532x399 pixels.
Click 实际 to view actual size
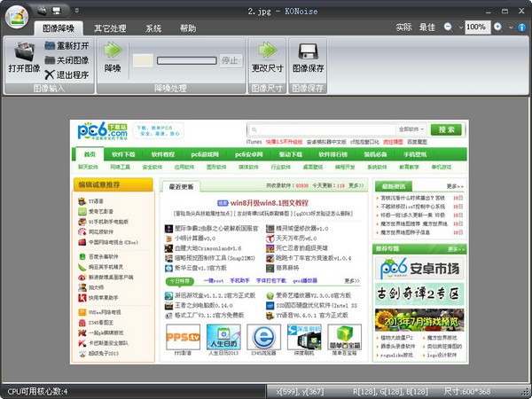[x=403, y=27]
